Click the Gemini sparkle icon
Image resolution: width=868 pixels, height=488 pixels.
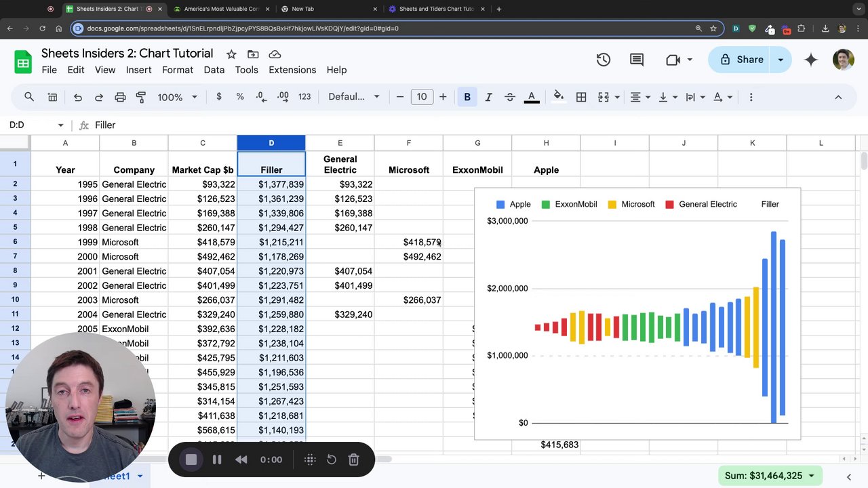coord(810,60)
